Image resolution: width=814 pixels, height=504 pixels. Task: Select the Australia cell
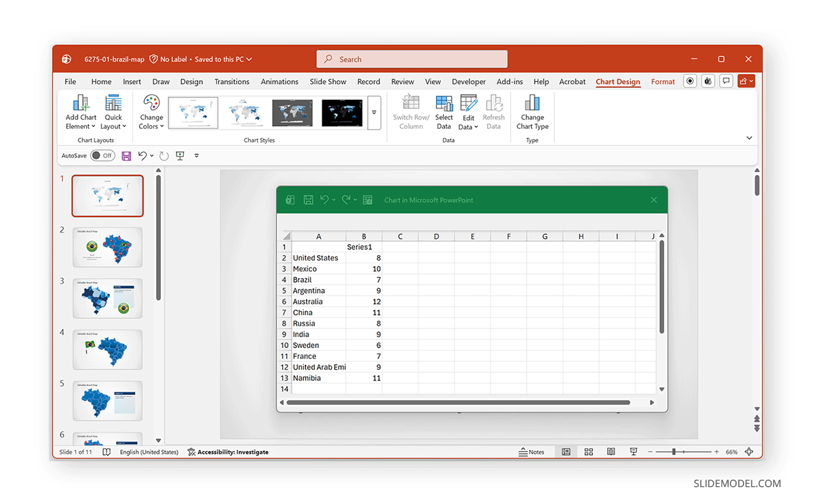pos(319,302)
